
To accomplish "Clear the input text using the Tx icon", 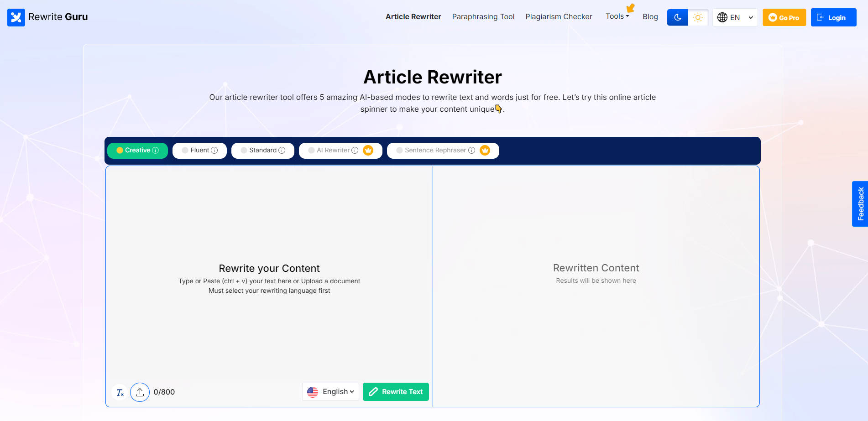I will click(x=120, y=392).
